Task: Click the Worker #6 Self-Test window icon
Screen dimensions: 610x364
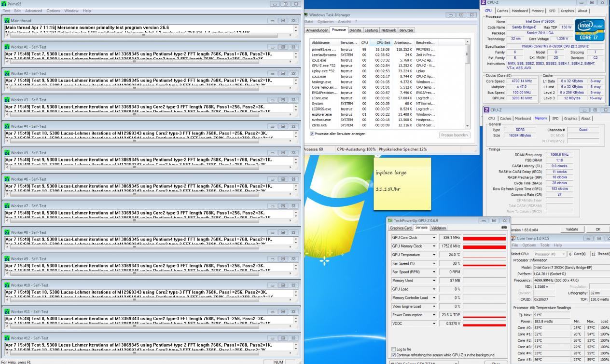Action: coord(7,179)
